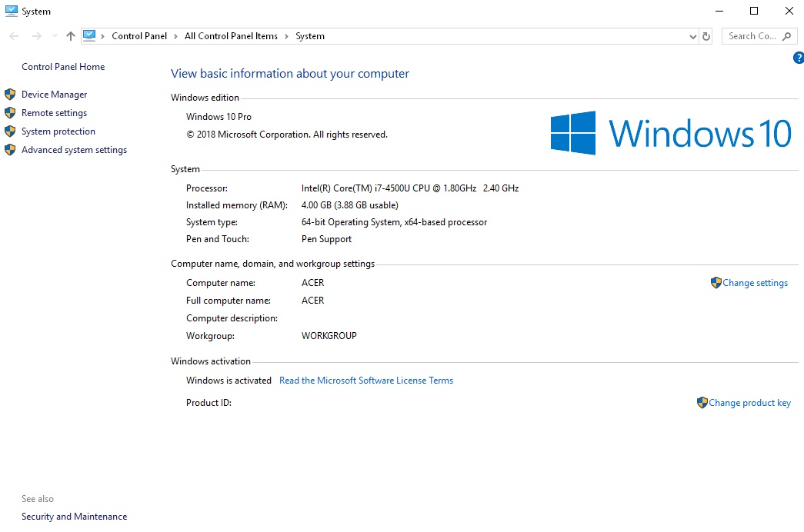The width and height of the screenshot is (804, 532).
Task: Read the Microsoft Software License Terms
Action: pyautogui.click(x=366, y=381)
